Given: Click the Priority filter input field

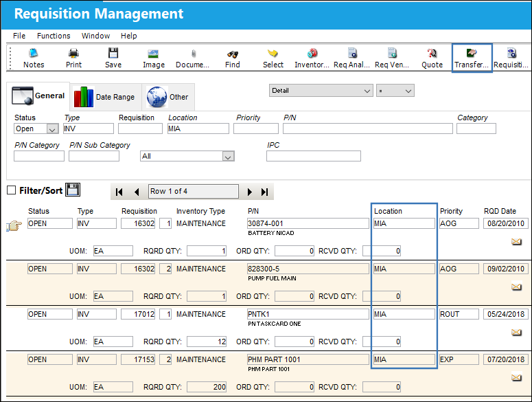Looking at the screenshot, I should [x=256, y=129].
